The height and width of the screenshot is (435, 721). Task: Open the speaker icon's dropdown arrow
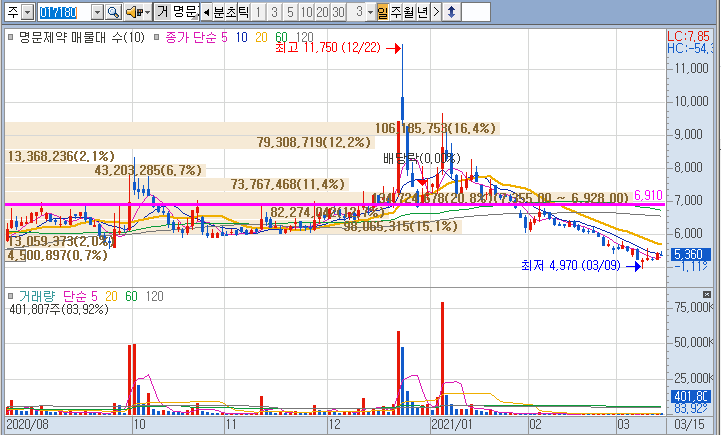click(x=147, y=12)
